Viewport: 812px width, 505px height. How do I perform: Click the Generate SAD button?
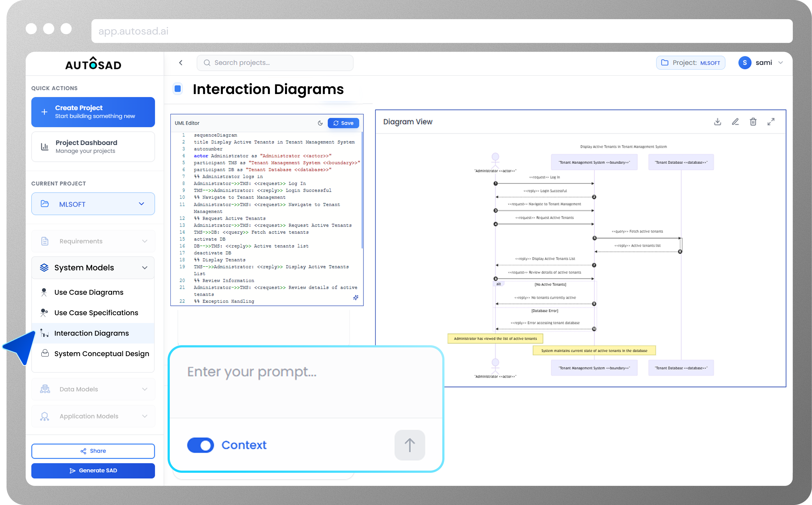click(x=93, y=470)
